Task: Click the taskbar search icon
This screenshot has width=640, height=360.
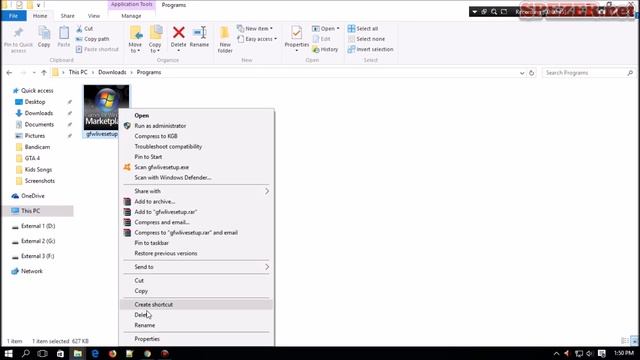Action: 25,353
